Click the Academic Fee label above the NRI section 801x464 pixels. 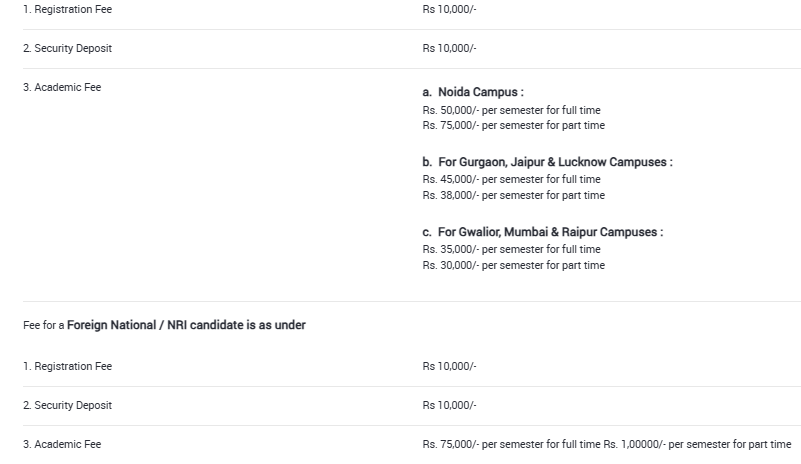pos(62,87)
